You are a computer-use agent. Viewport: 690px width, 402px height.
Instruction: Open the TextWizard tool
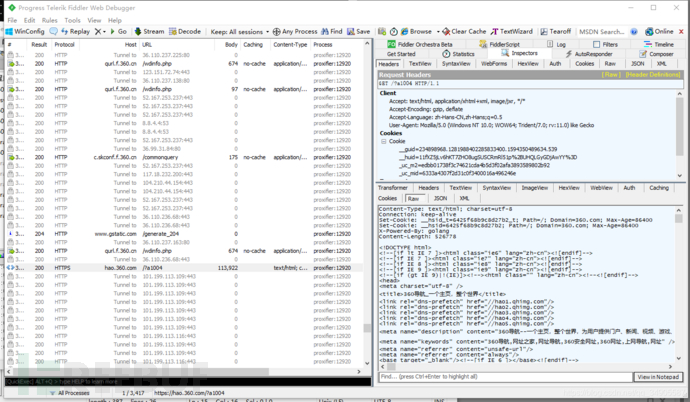pos(512,32)
